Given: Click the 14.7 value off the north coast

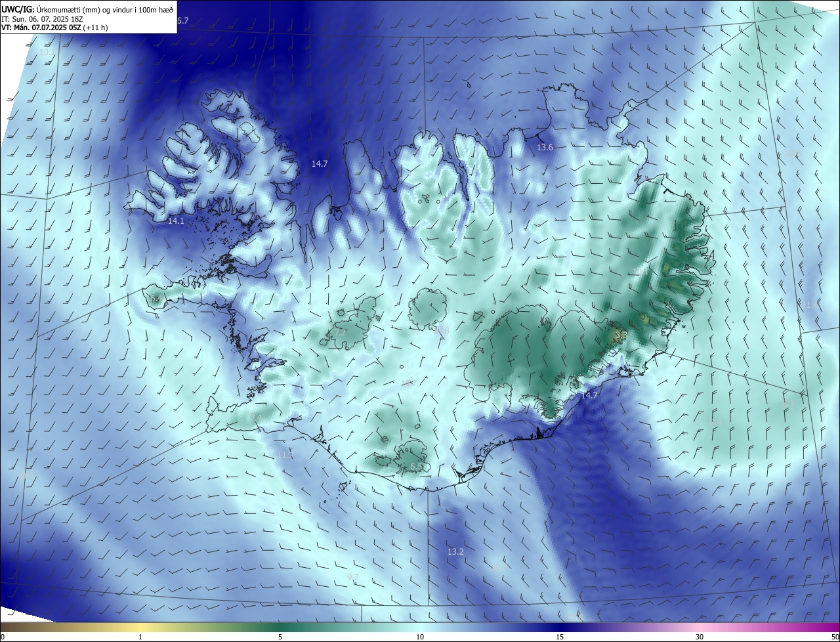Looking at the screenshot, I should pyautogui.click(x=320, y=164).
